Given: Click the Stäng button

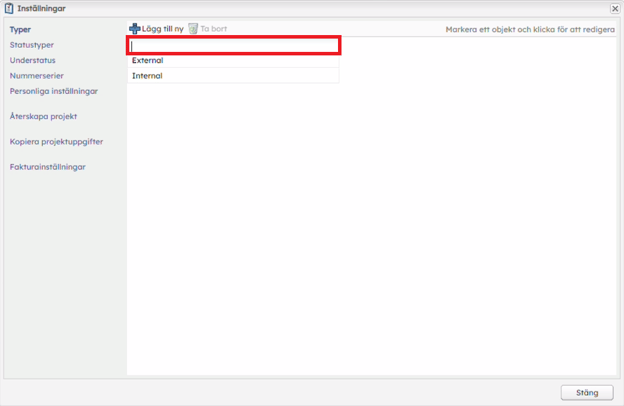Looking at the screenshot, I should click(586, 392).
